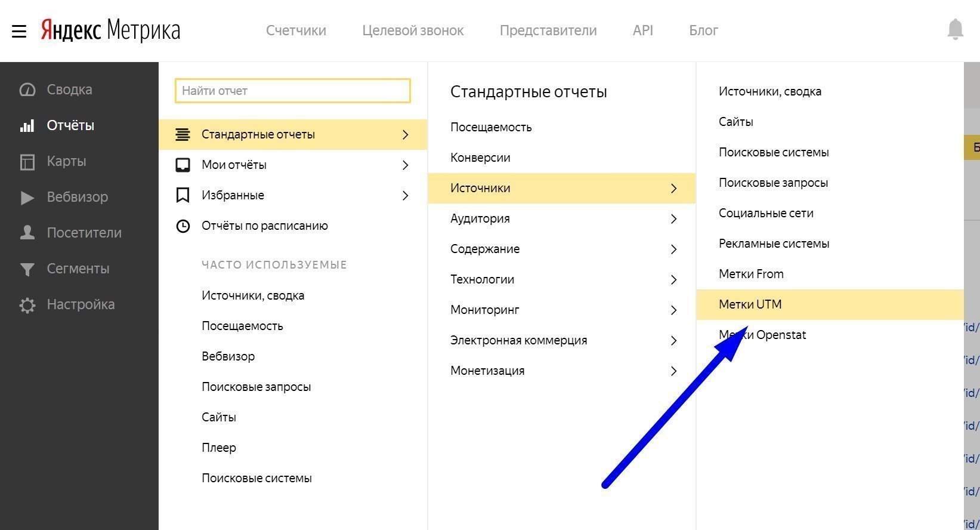Click the Сводка gauge icon

pyautogui.click(x=27, y=90)
